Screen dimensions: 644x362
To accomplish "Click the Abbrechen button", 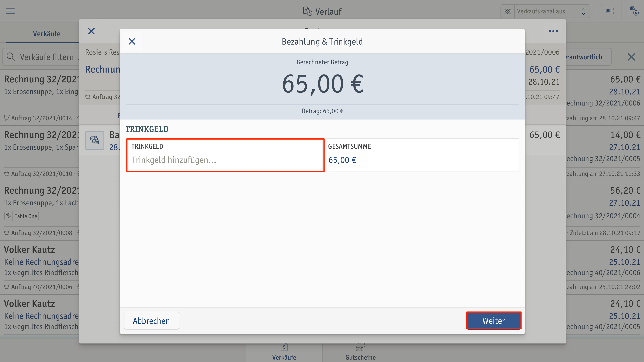I will click(151, 320).
